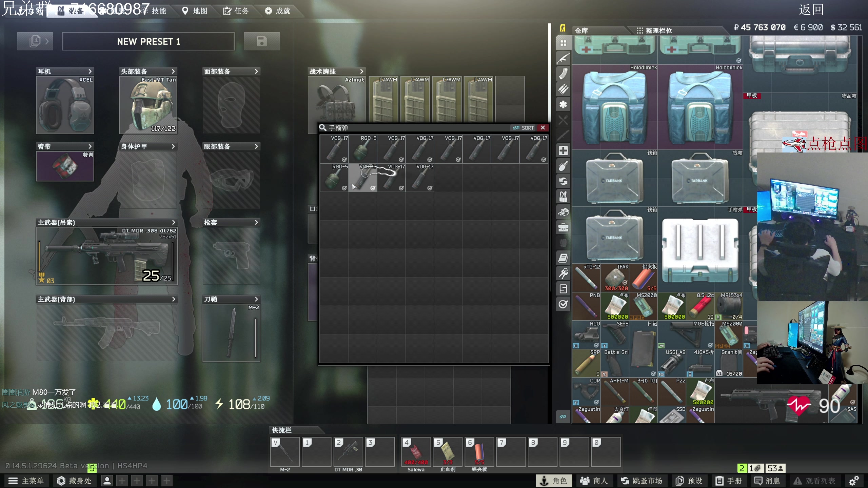Expand the 枪套 holster slot arrow
The height and width of the screenshot is (488, 868).
click(256, 222)
